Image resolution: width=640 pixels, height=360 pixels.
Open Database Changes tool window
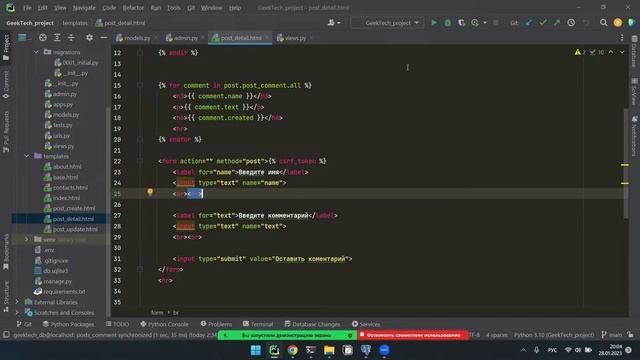click(312, 324)
